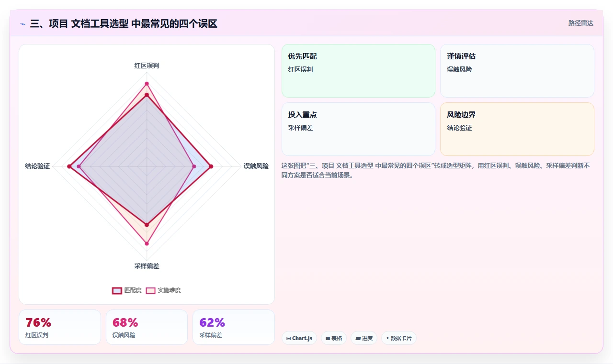This screenshot has width=613, height=364.
Task: Click the 表格 chip
Action: 334,338
